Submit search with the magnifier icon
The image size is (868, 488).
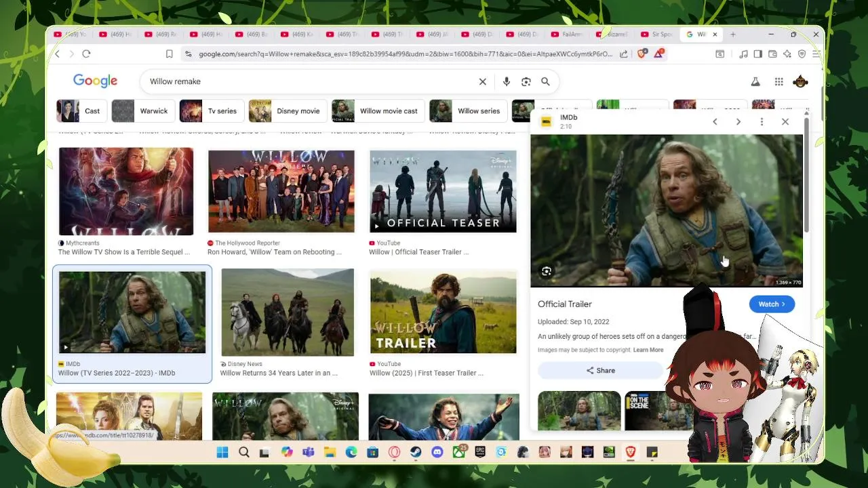click(545, 81)
